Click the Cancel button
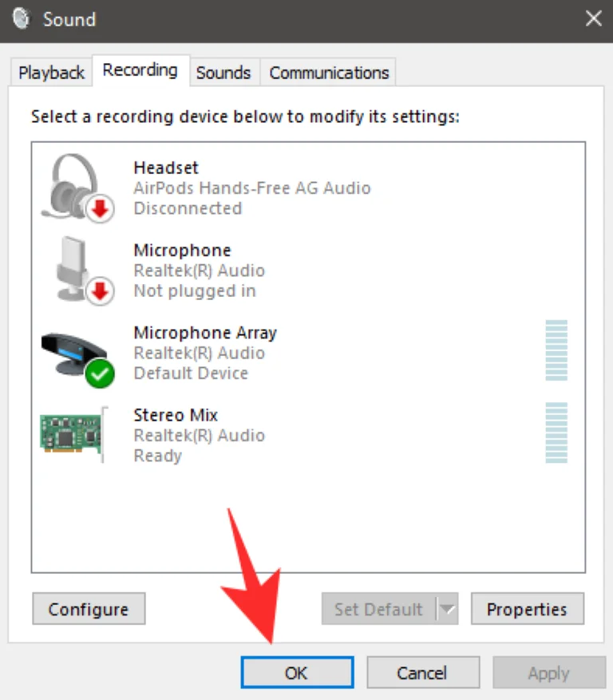Image resolution: width=613 pixels, height=700 pixels. 422,673
